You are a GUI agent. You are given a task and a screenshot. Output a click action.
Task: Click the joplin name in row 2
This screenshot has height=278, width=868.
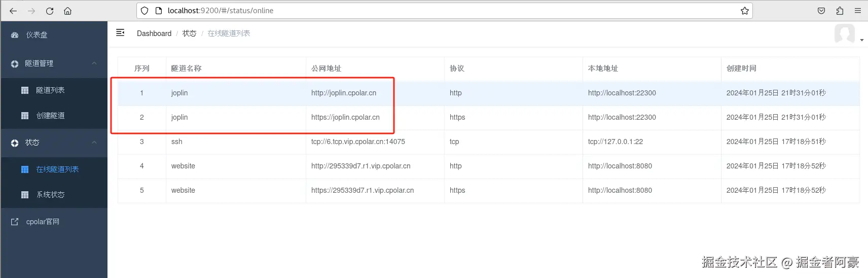(179, 117)
